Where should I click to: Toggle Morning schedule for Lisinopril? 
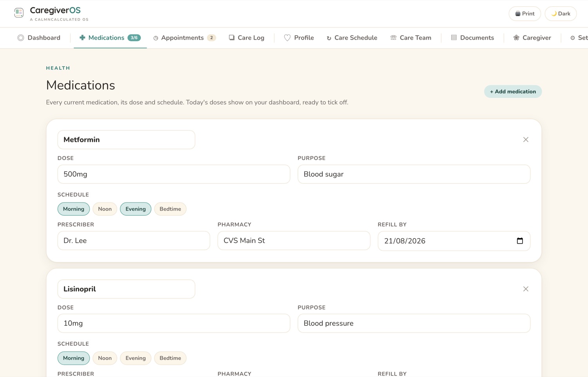[x=74, y=358]
